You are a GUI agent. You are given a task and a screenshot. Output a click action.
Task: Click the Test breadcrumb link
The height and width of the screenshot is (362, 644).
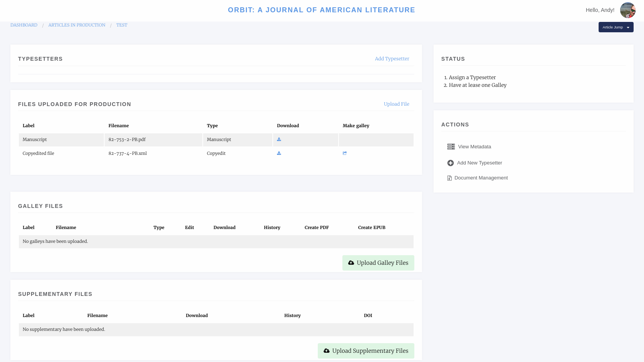122,25
